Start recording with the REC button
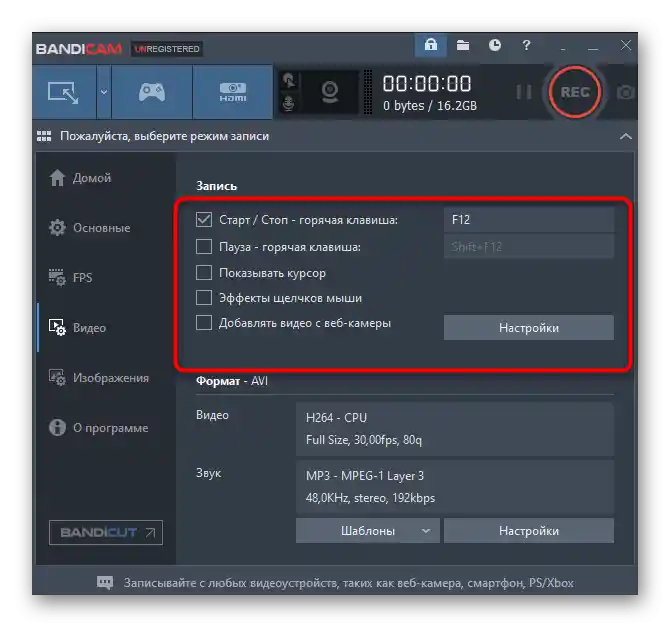Viewport: 670px width, 627px height. tap(575, 92)
